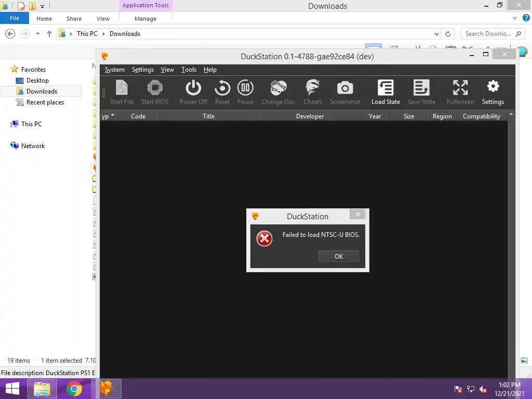Click the Change Disc icon
Image resolution: width=532 pixels, height=399 pixels.
[x=278, y=92]
